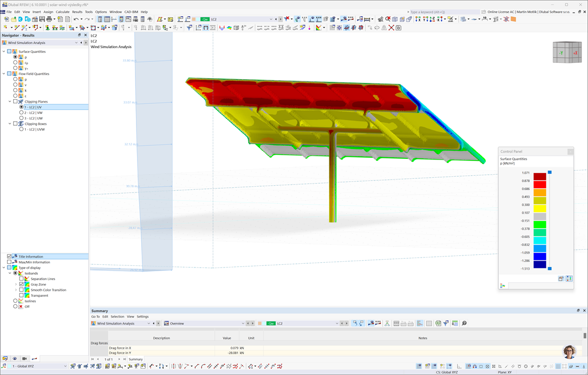Image resolution: width=588 pixels, height=375 pixels.
Task: Select the magnifier search icon in Summary toolbar
Action: [464, 323]
